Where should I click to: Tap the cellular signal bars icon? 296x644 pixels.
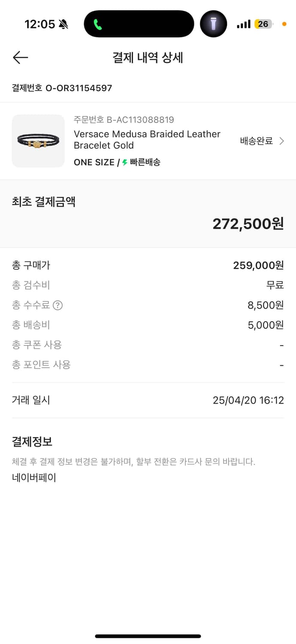pyautogui.click(x=243, y=24)
